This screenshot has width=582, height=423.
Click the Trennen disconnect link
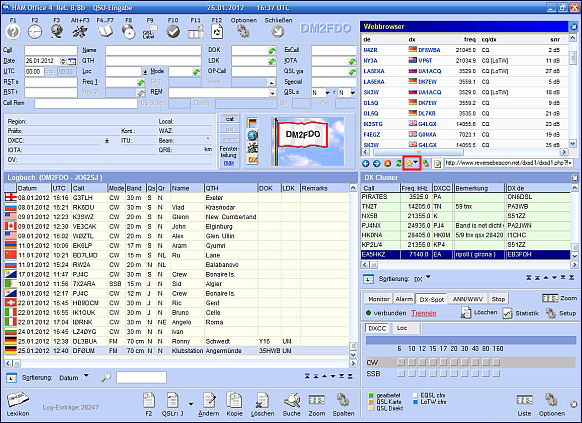(424, 313)
